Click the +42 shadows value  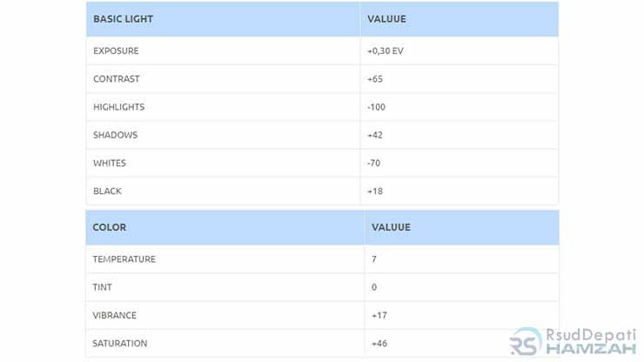pyautogui.click(x=375, y=135)
